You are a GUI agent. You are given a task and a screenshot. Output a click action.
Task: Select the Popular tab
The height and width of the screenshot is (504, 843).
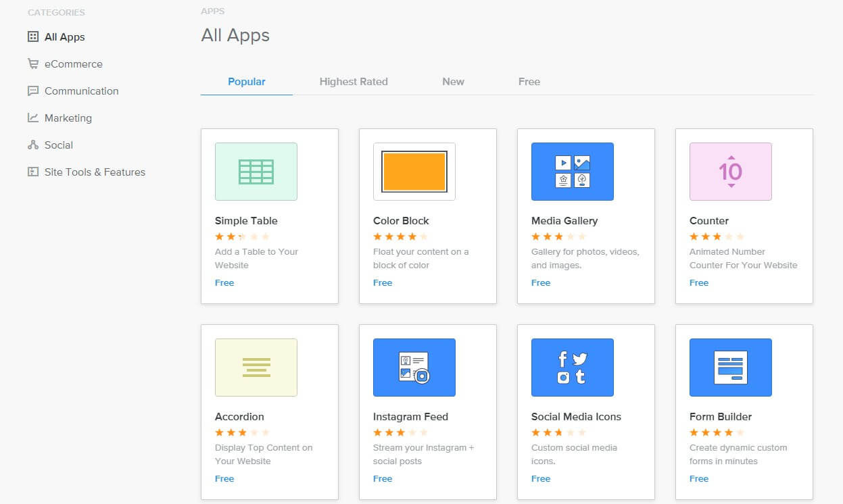pyautogui.click(x=246, y=81)
